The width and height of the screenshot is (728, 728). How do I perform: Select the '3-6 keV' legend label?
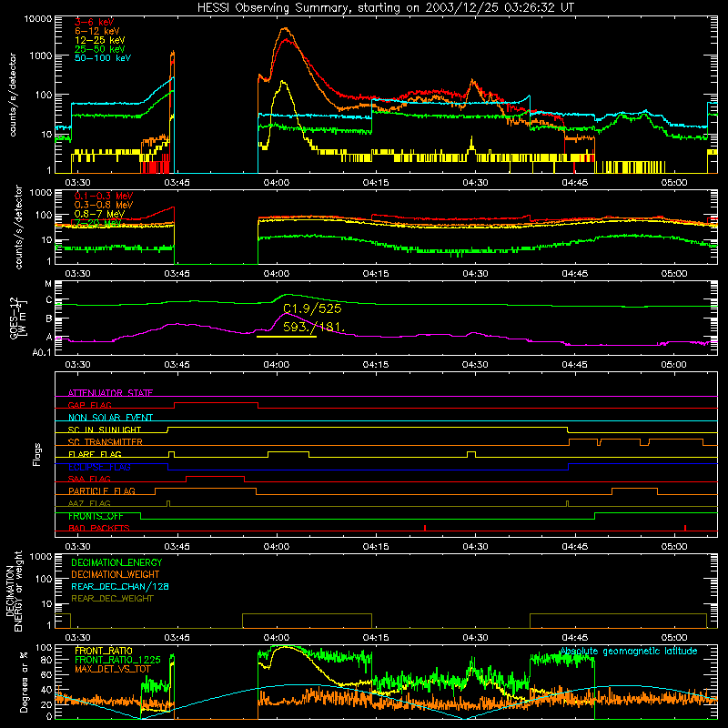[95, 22]
